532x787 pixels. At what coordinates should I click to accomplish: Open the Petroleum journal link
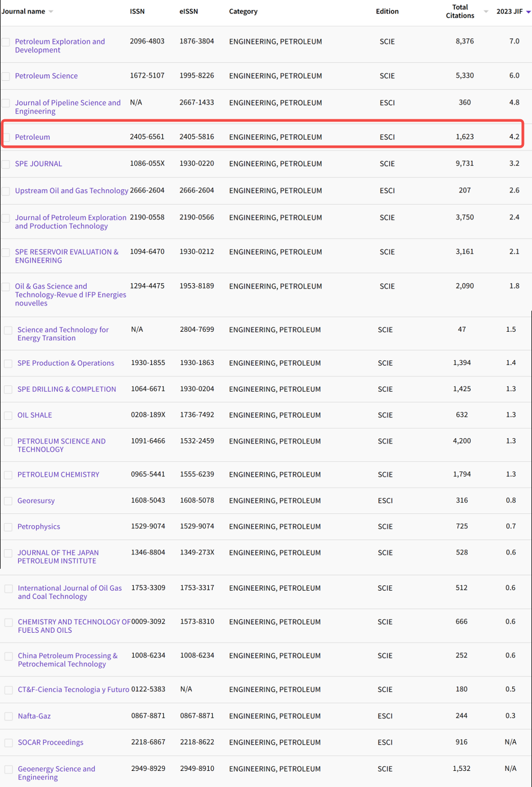coord(32,137)
